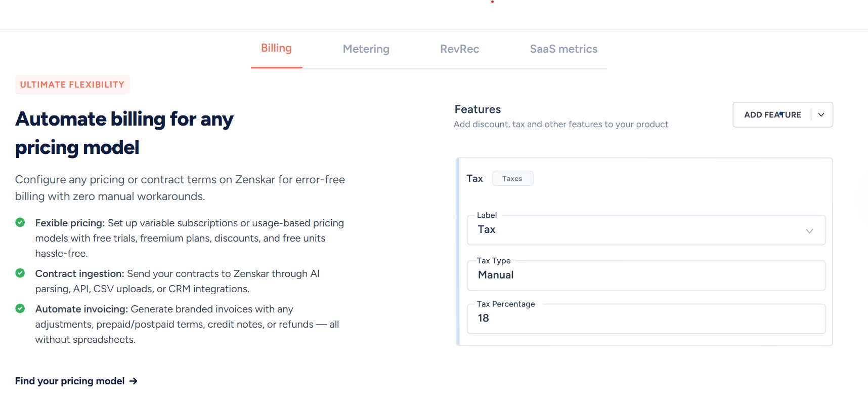Click the Automate billing for any pricing model heading
Screen dimensions: 868x397
(x=124, y=133)
